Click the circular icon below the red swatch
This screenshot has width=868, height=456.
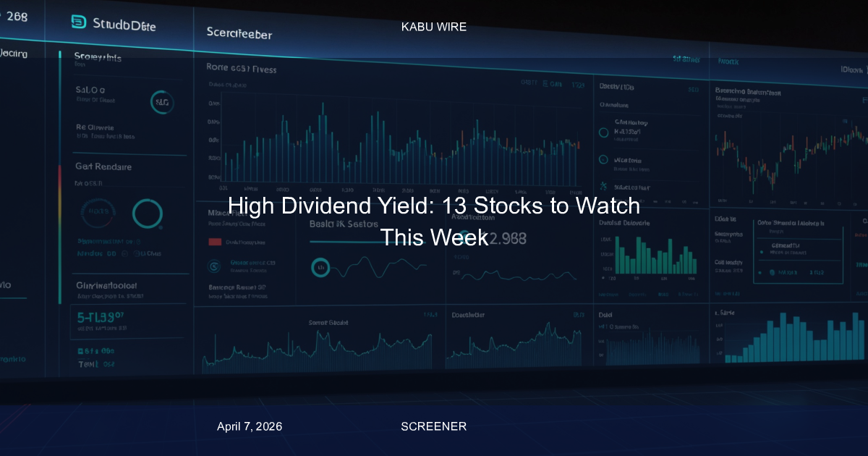pos(214,266)
